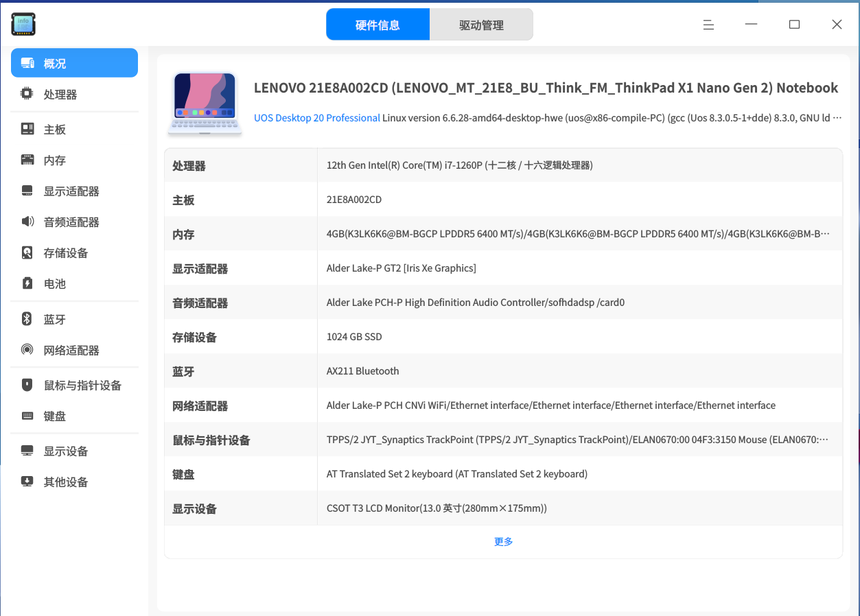Screen dimensions: 860x616
Task: Click the device manager app logo icon
Action: pos(23,24)
